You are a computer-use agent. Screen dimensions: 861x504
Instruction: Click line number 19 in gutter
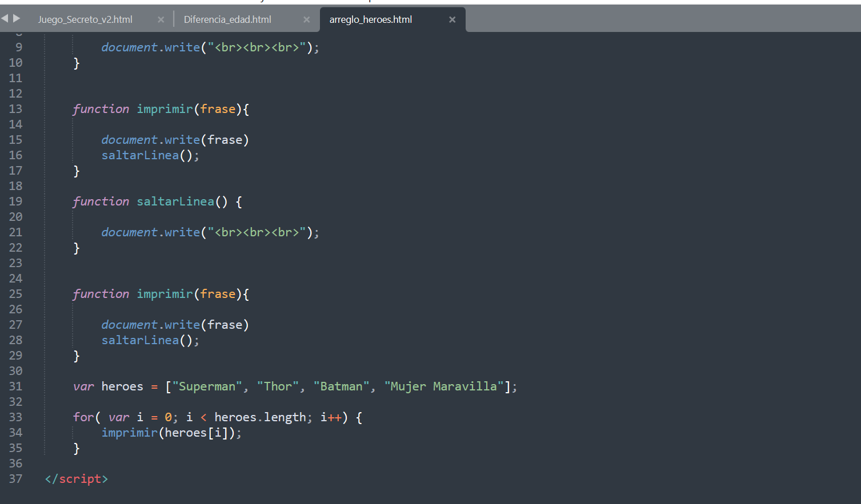point(15,201)
